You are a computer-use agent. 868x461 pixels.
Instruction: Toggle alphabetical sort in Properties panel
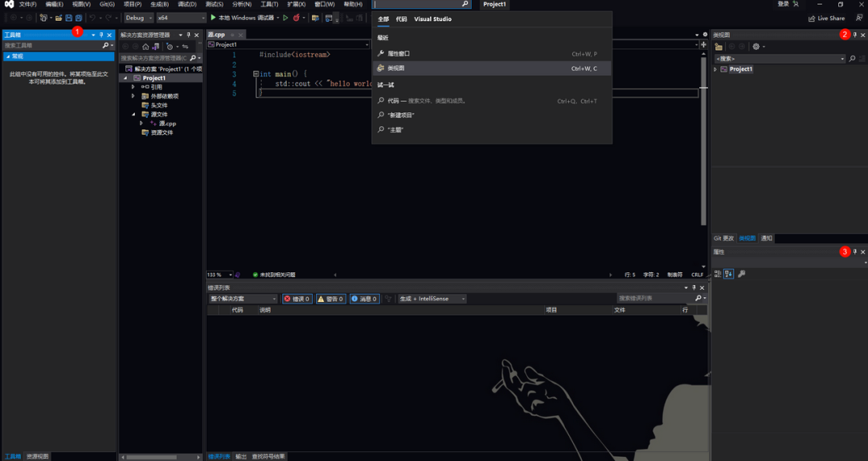728,273
